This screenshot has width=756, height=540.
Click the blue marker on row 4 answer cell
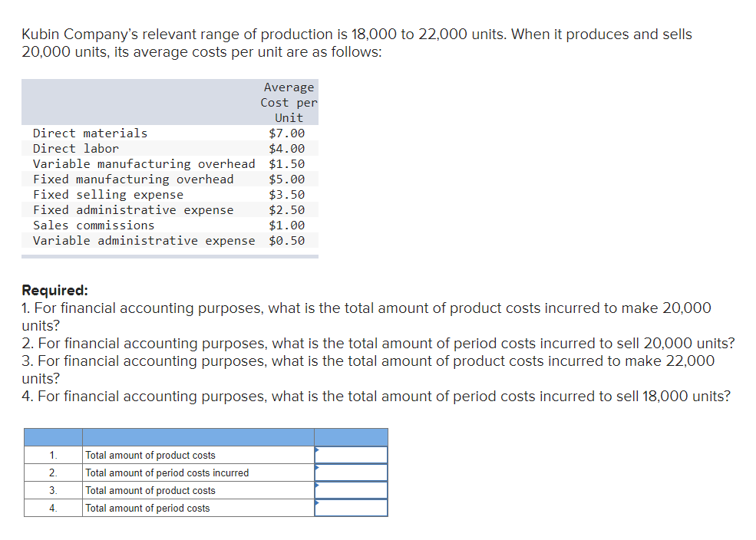tap(315, 503)
